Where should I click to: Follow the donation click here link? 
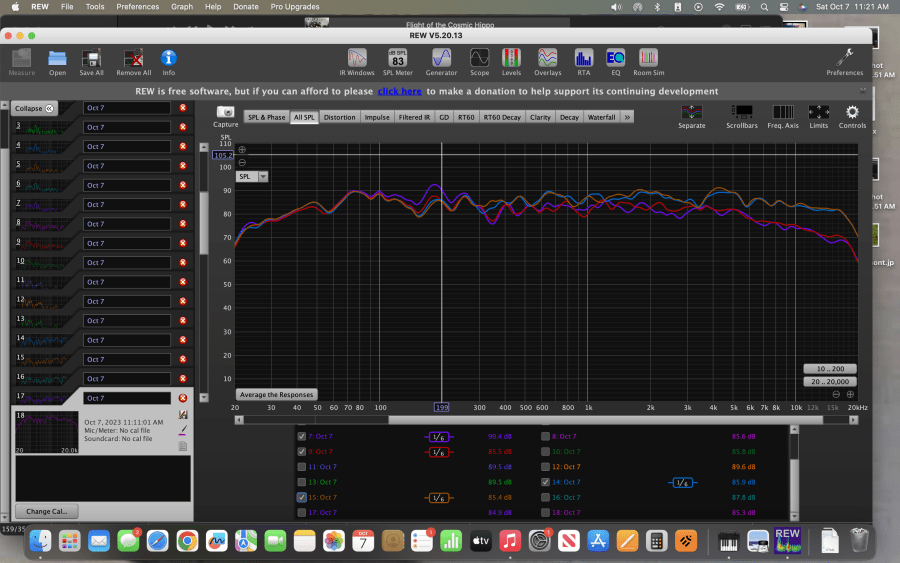(399, 91)
